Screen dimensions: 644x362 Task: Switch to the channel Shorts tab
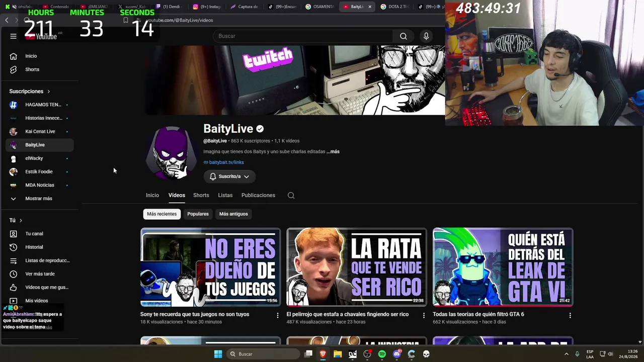tap(201, 196)
